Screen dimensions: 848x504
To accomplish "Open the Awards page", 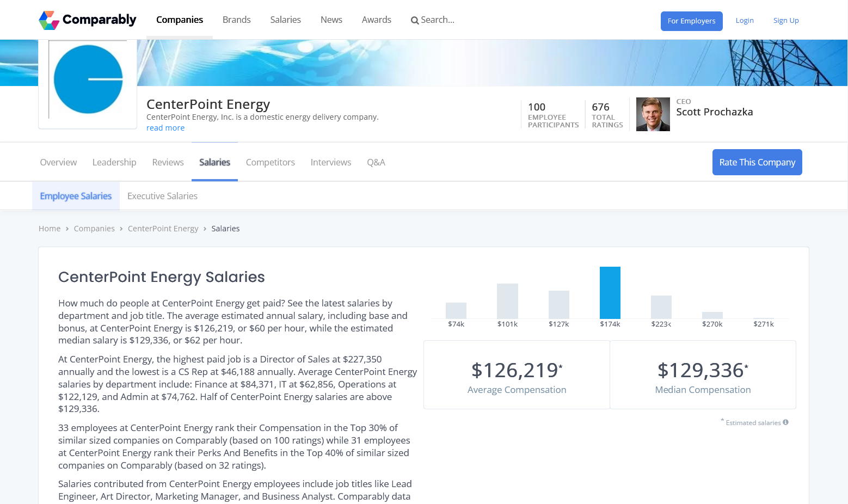I will point(377,20).
